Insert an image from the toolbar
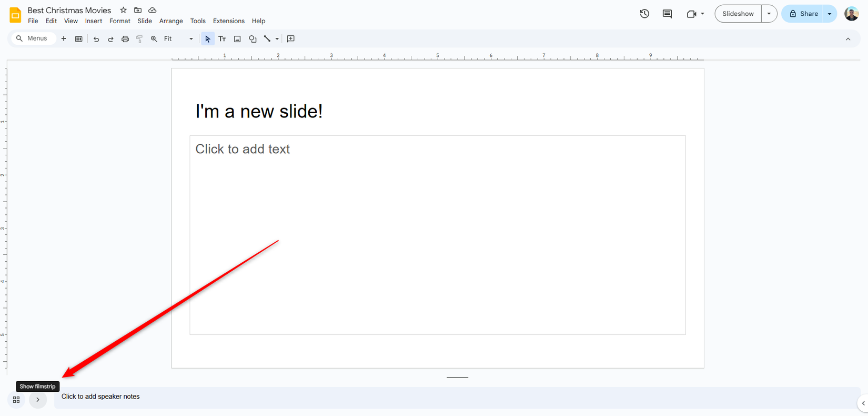This screenshot has width=868, height=416. point(237,38)
